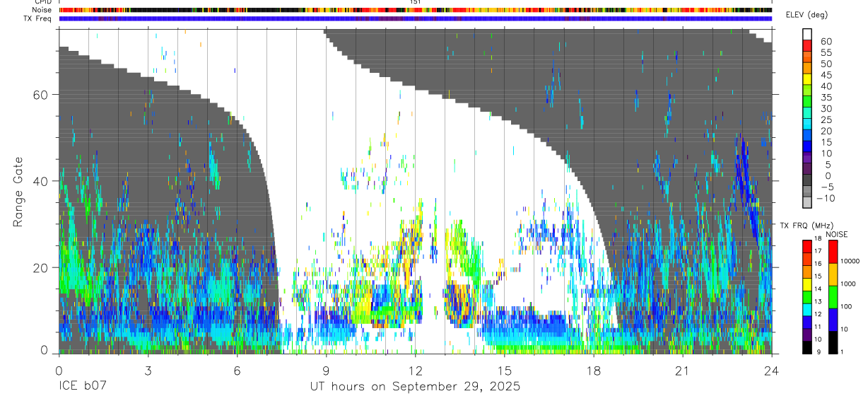Screen dimensions: 868x401
Task: Click the Noise color strip above the plot
Action: tap(415, 11)
